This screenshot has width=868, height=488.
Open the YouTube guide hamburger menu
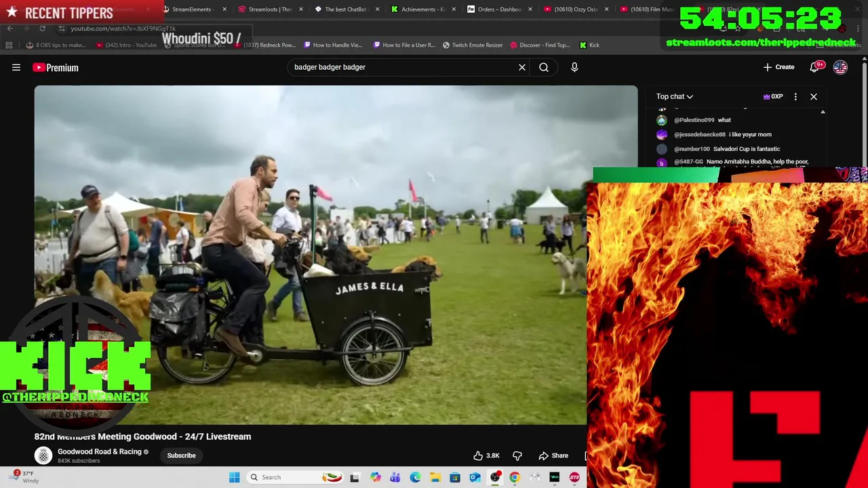coord(16,67)
